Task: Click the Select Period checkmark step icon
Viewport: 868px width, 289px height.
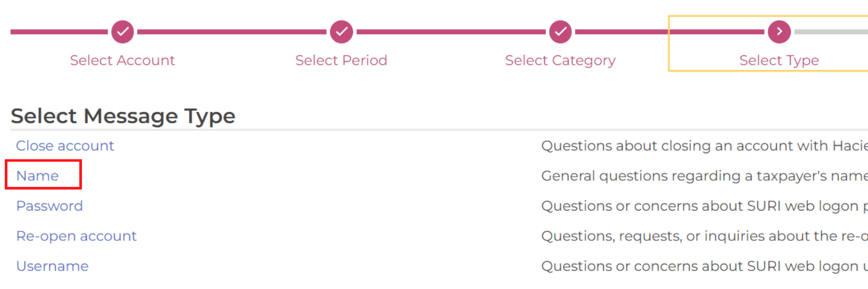Action: (341, 32)
